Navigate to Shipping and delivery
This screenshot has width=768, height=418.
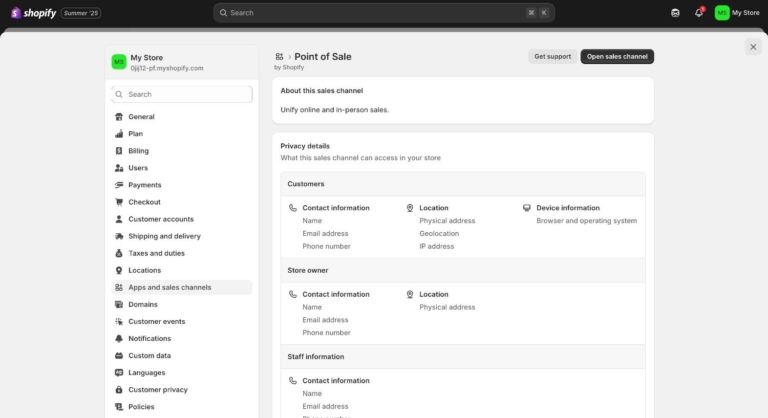[164, 236]
